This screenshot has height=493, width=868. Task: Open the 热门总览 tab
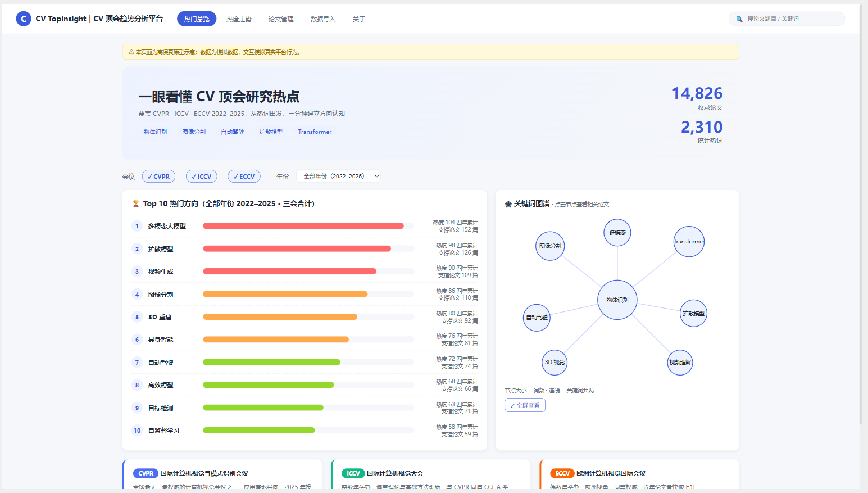[197, 19]
